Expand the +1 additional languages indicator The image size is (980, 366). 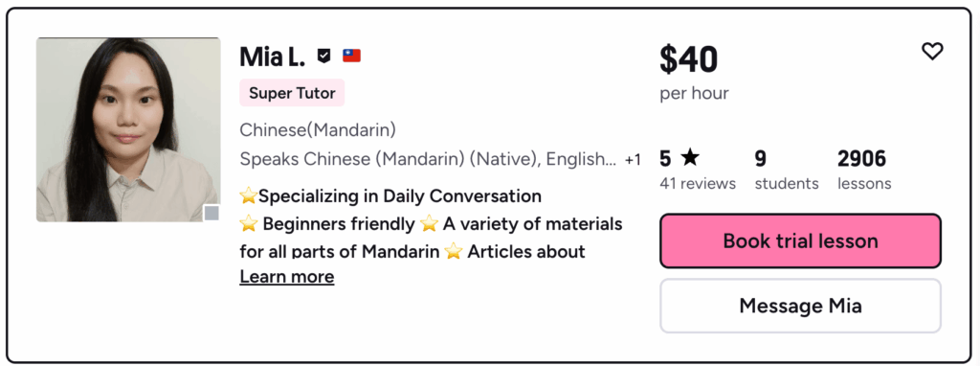pos(634,160)
